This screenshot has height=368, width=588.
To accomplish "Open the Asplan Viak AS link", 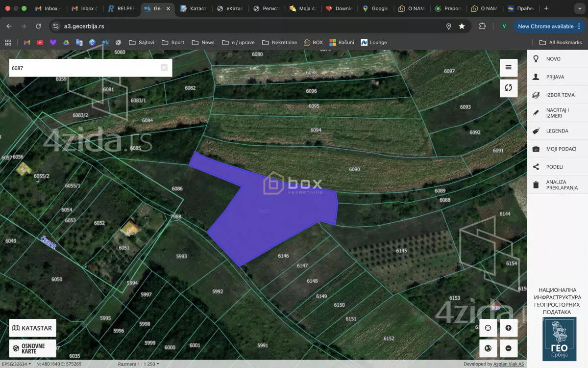I will 510,364.
